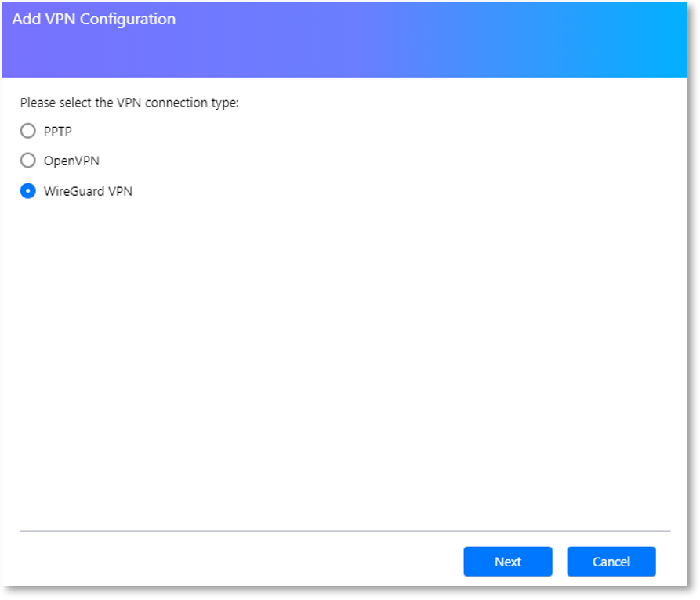Click the OpenVPN text label
The image size is (700, 600).
[x=71, y=161]
